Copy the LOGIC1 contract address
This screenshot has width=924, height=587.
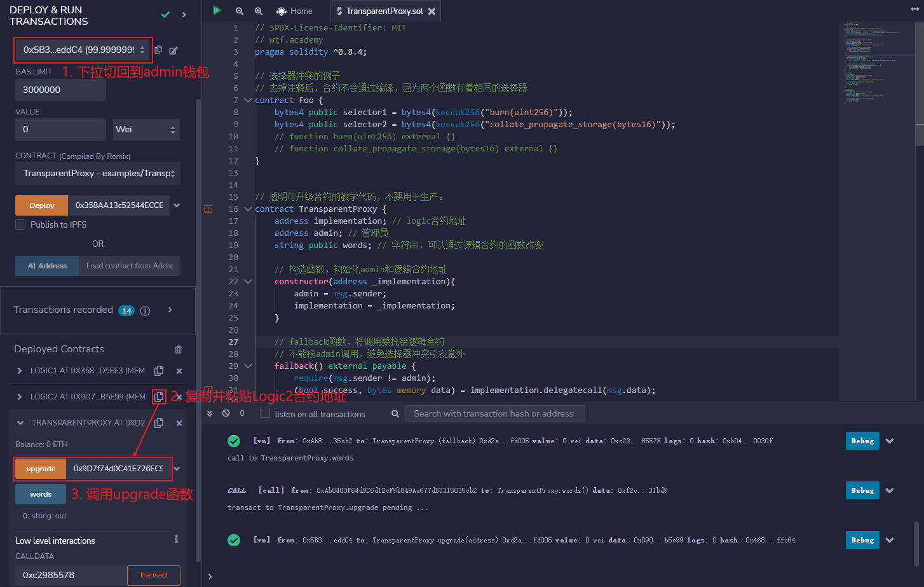[159, 371]
